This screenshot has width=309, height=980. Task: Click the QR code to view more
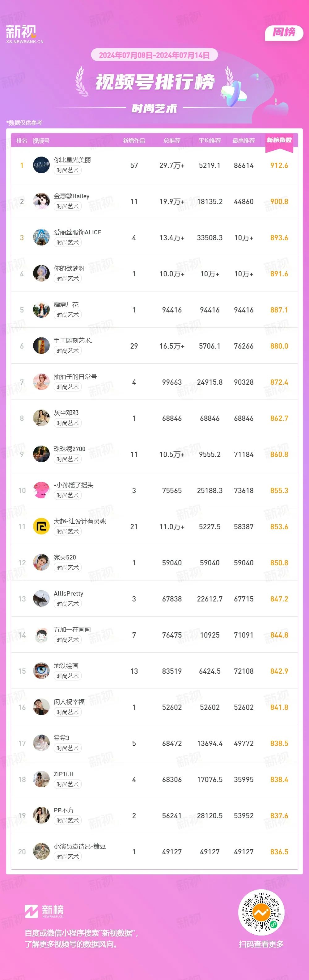point(261,913)
